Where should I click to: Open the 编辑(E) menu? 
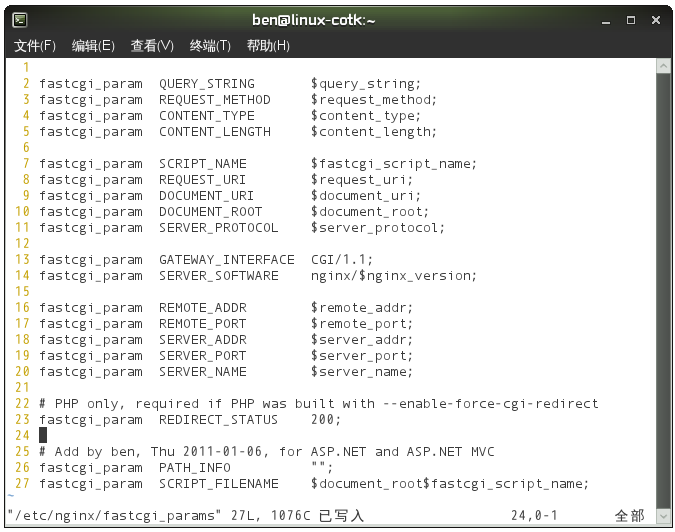tap(93, 46)
